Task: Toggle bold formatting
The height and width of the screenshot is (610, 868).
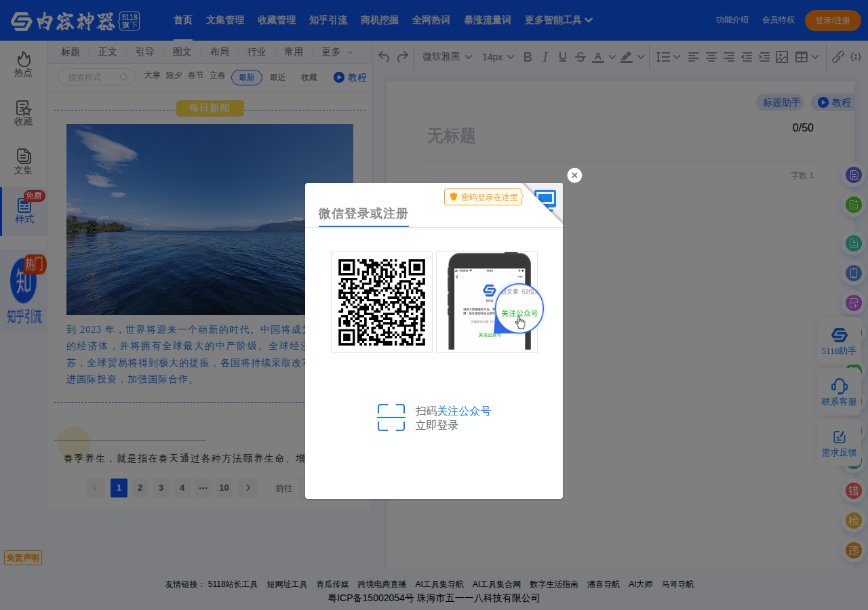Action: click(x=528, y=57)
